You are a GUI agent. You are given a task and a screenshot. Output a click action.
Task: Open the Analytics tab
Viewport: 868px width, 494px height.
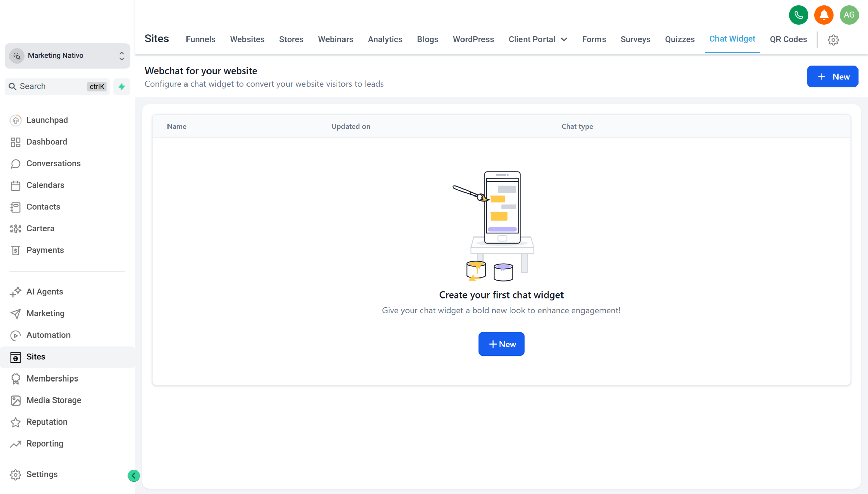(x=384, y=39)
